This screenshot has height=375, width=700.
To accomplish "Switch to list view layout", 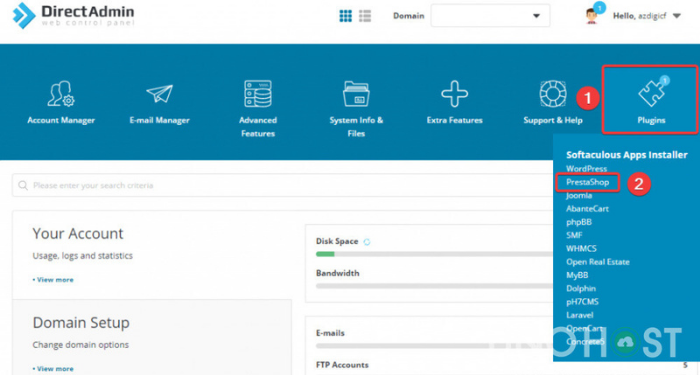I will point(365,16).
